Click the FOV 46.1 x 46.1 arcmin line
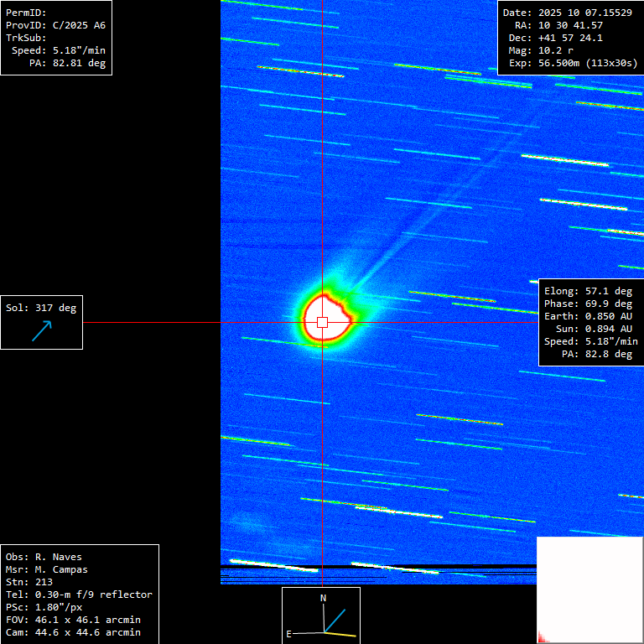Screen dimensions: 644x644 click(x=73, y=620)
